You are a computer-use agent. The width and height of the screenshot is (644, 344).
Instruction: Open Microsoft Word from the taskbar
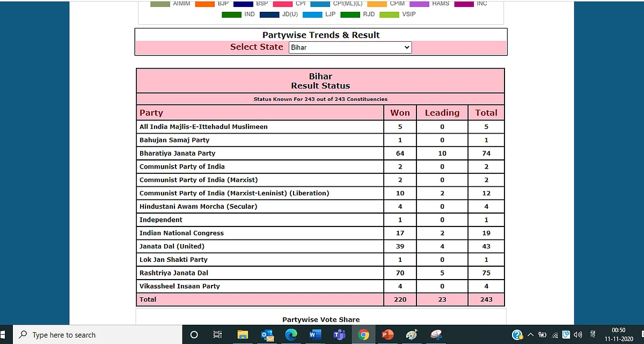tap(315, 334)
